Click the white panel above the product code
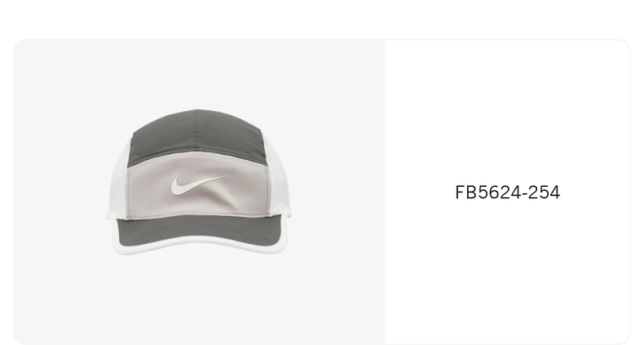This screenshot has height=345, width=644. tap(508, 111)
